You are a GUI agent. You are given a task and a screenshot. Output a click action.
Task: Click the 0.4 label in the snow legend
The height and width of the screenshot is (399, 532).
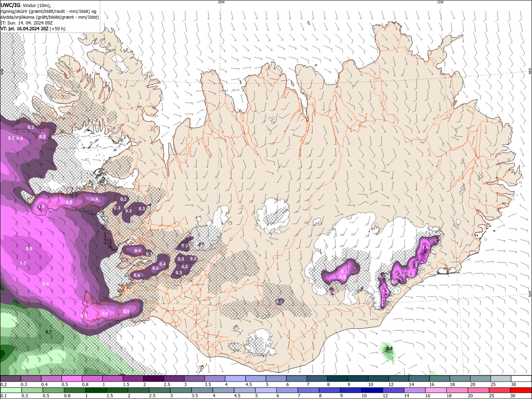point(44,384)
